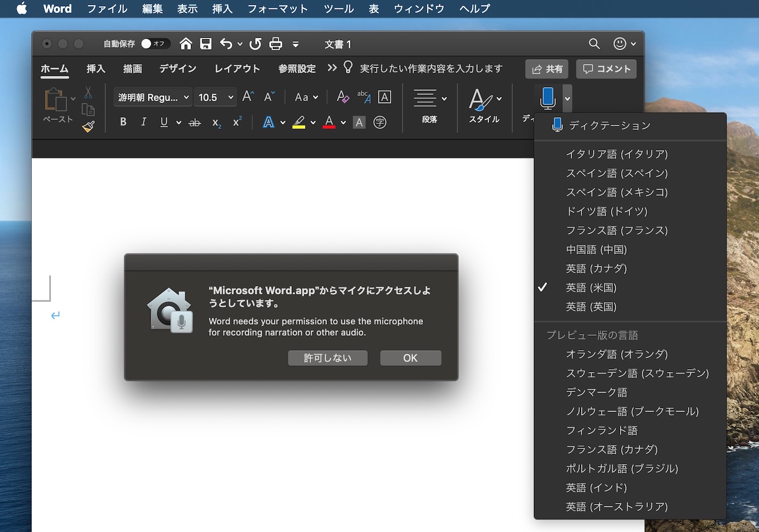Open the フォーマット menu
The height and width of the screenshot is (532, 759).
(278, 8)
